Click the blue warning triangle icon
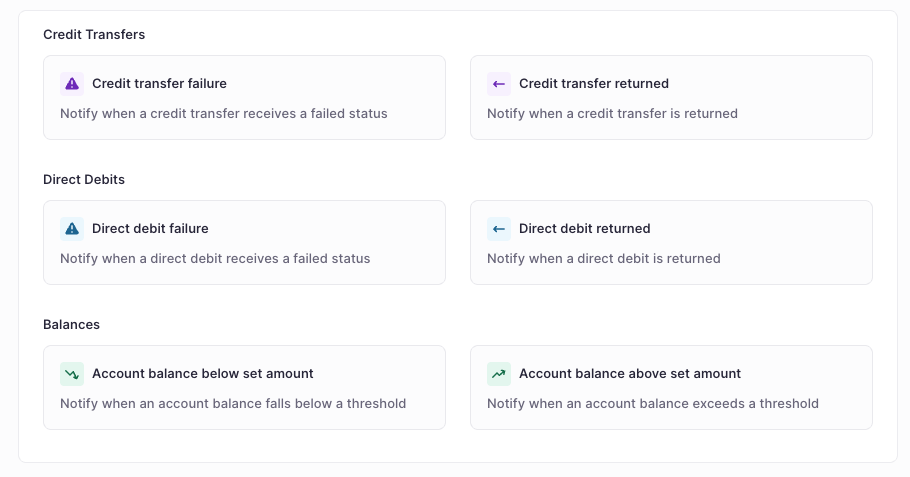Screen dimensions: 910x477 (x=72, y=229)
